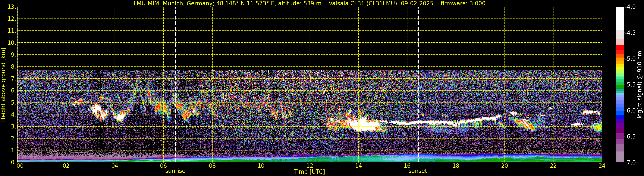Click the '10' time axis tick label
644x176 pixels.
pos(261,166)
